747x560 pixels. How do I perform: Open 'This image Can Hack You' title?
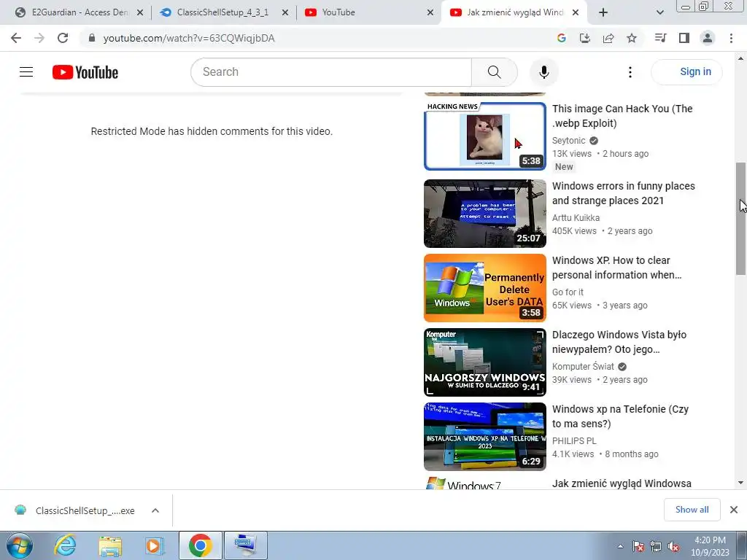[x=622, y=116]
